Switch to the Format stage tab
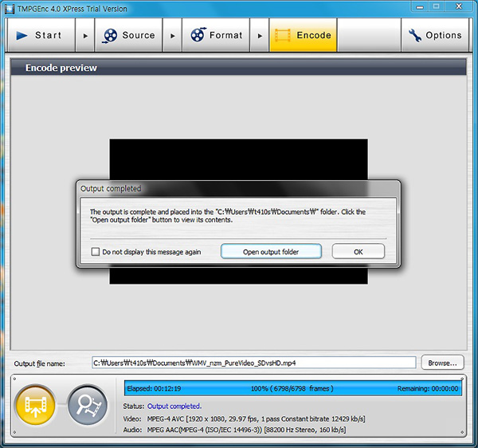This screenshot has width=478, height=448. pyautogui.click(x=217, y=35)
